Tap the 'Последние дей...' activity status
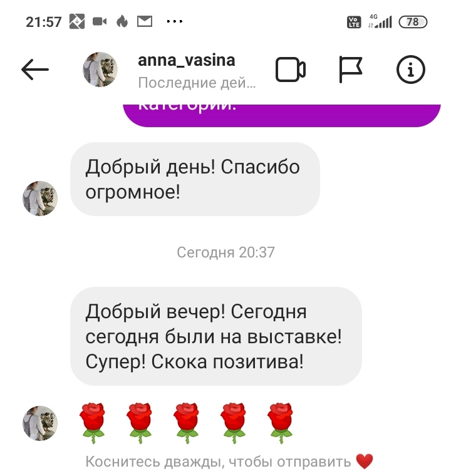Viewport: 451px width, 476px height. pos(197,83)
